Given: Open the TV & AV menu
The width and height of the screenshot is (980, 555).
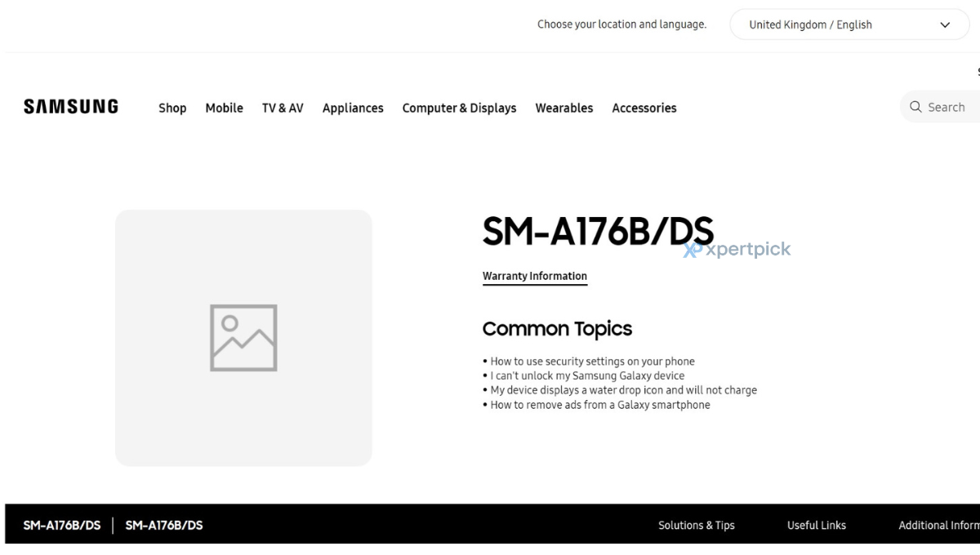Looking at the screenshot, I should click(x=283, y=108).
